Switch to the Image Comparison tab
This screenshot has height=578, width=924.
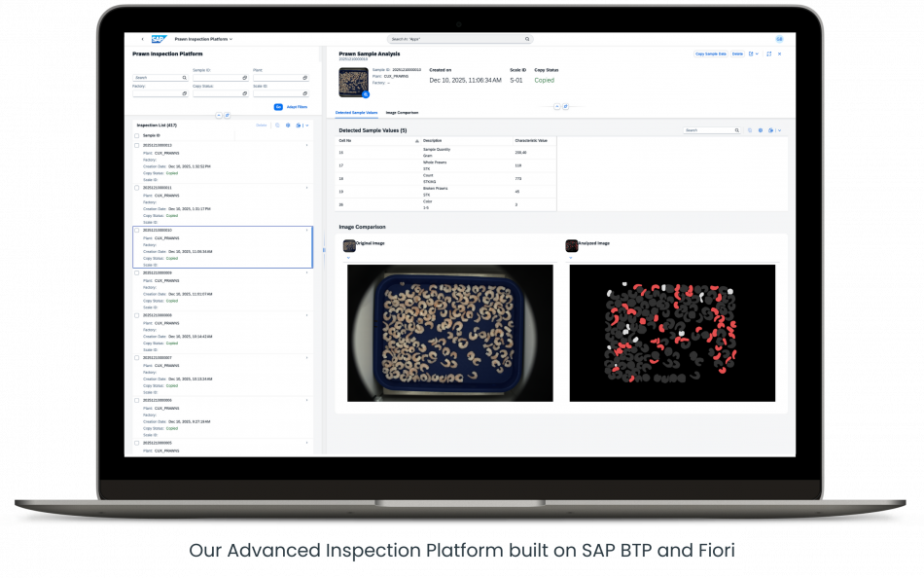(x=402, y=113)
